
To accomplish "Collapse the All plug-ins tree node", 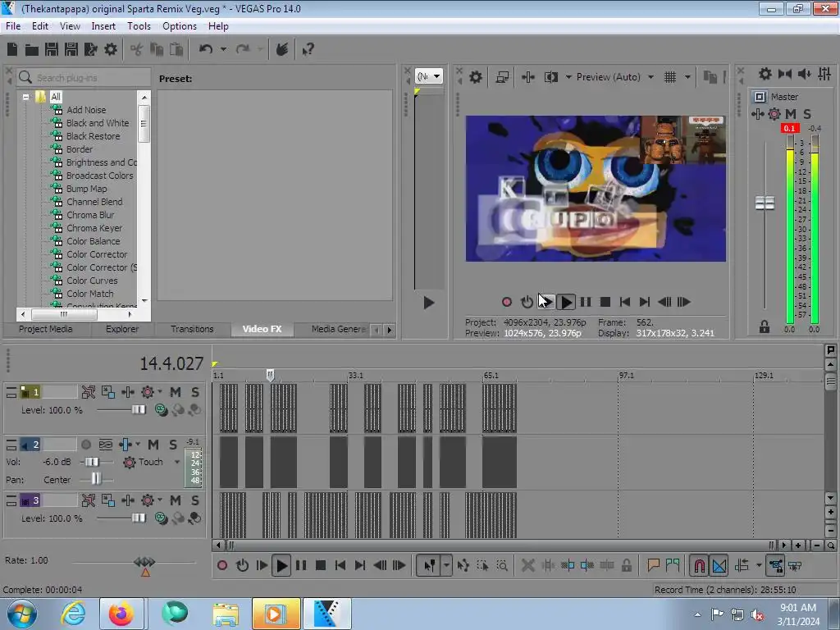I will [x=25, y=97].
